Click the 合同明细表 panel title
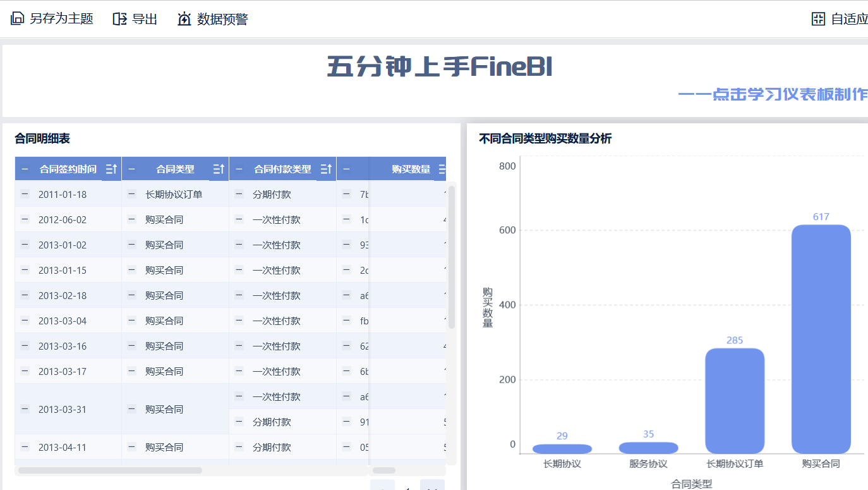This screenshot has height=490, width=868. pyautogui.click(x=42, y=139)
